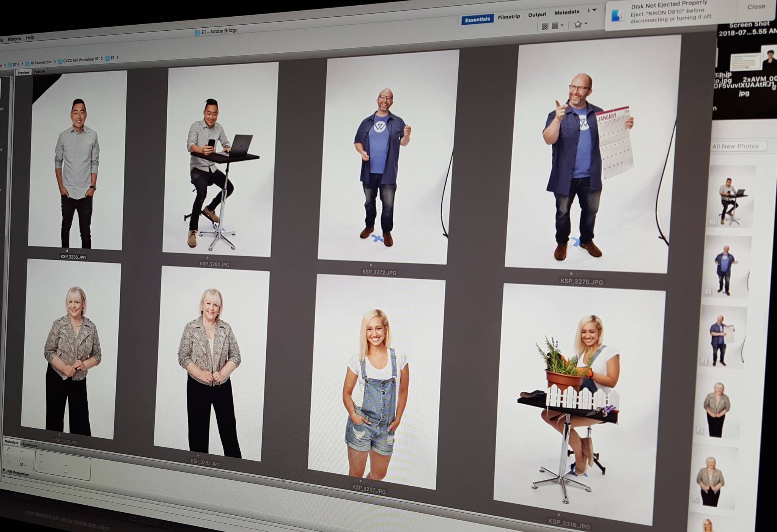
Task: Select thumbnail KSP_3272.JPG
Action: tap(388, 157)
